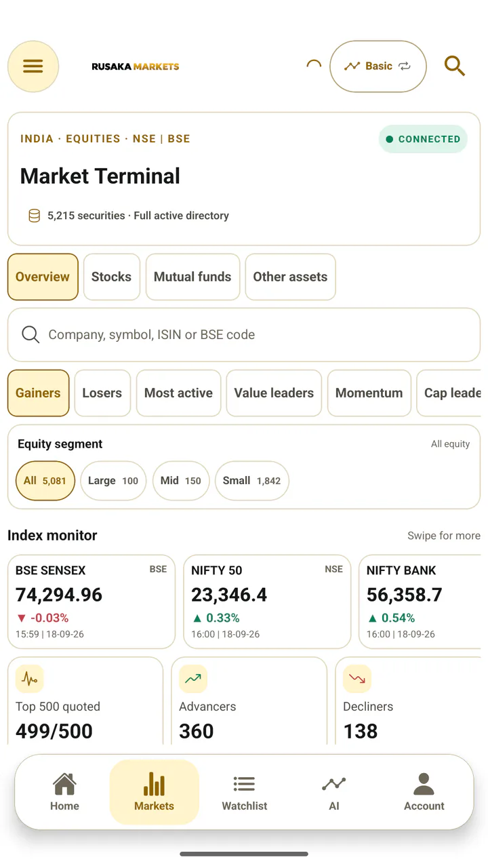488x868 pixels.
Task: Open the NIFTY BANK index card
Action: click(420, 601)
